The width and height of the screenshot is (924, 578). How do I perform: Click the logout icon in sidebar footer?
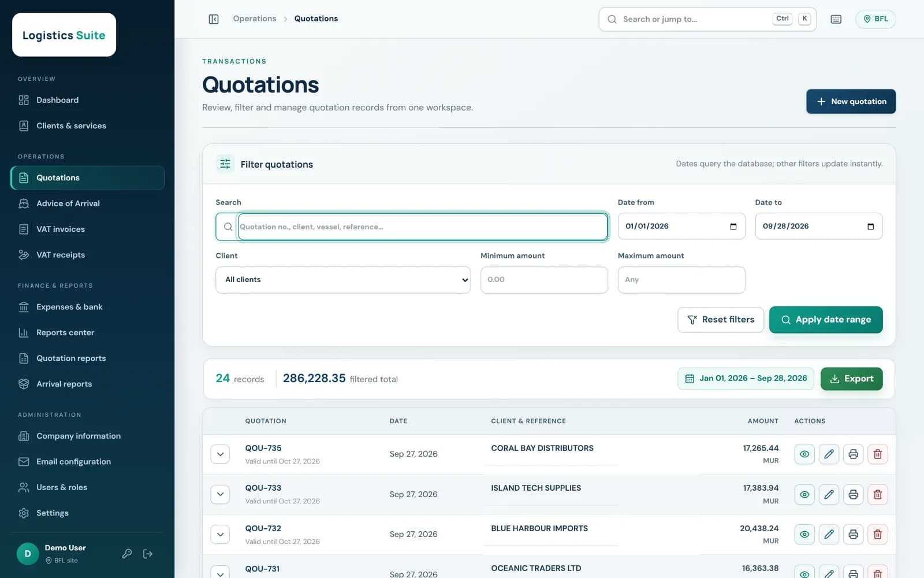148,554
